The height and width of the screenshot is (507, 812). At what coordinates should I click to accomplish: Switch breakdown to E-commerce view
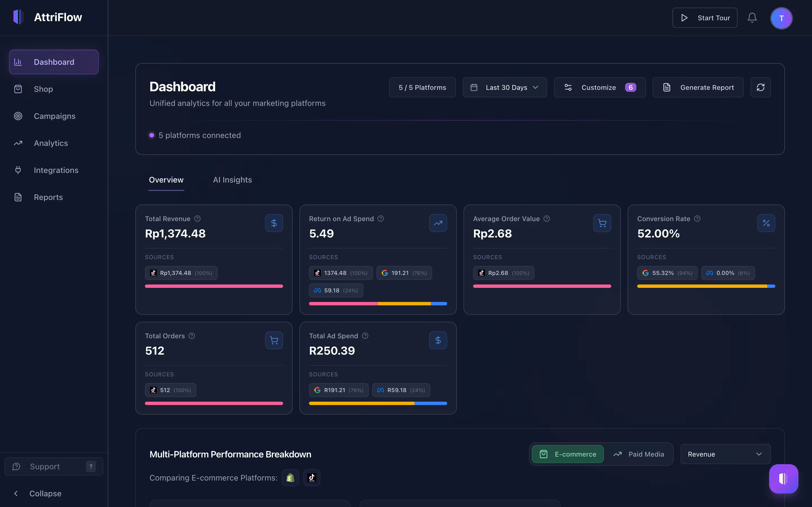568,454
